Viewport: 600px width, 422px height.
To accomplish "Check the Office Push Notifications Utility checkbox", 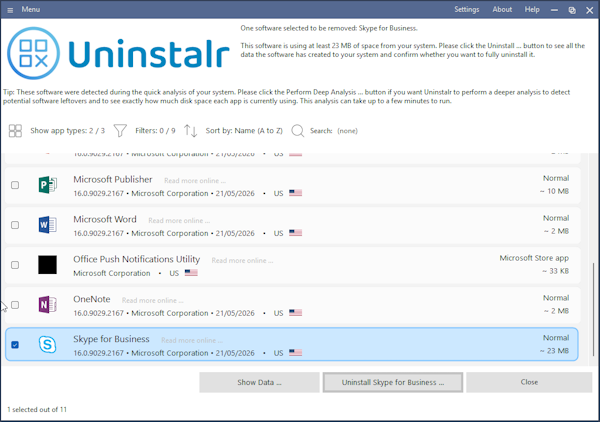I will 15,265.
